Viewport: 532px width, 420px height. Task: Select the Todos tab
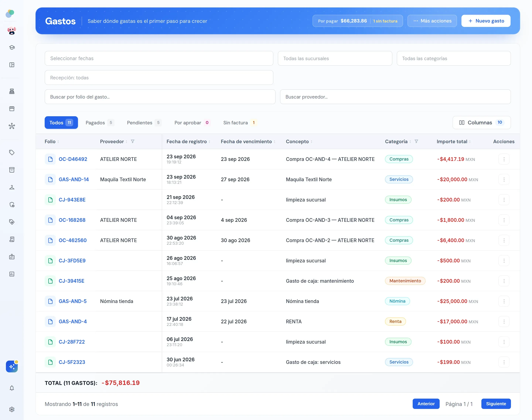tap(61, 123)
